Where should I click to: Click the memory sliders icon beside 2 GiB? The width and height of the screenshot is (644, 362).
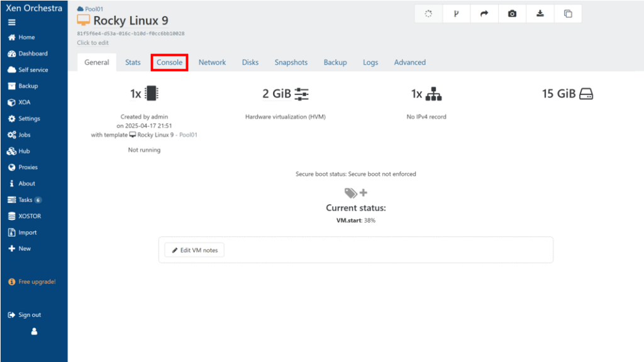302,94
